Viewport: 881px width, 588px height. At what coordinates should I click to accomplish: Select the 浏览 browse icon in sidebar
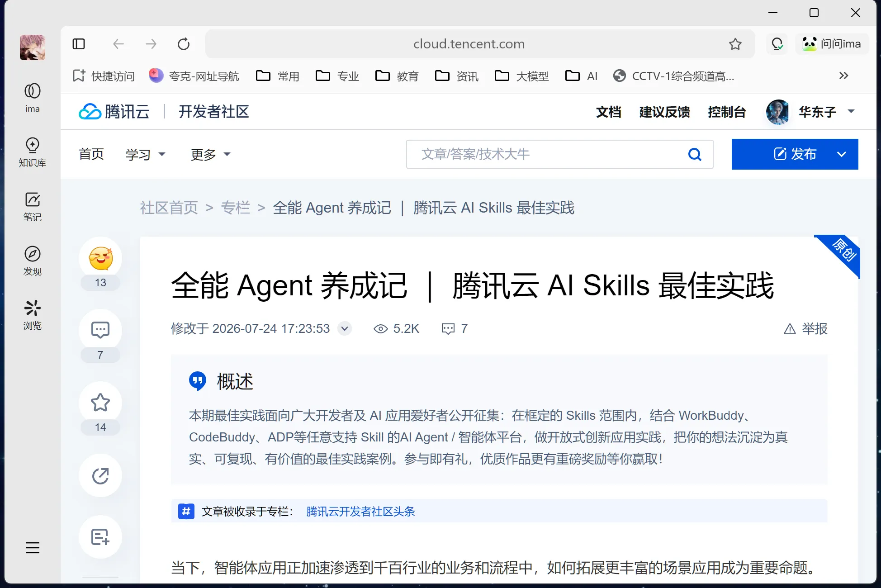pyautogui.click(x=33, y=315)
